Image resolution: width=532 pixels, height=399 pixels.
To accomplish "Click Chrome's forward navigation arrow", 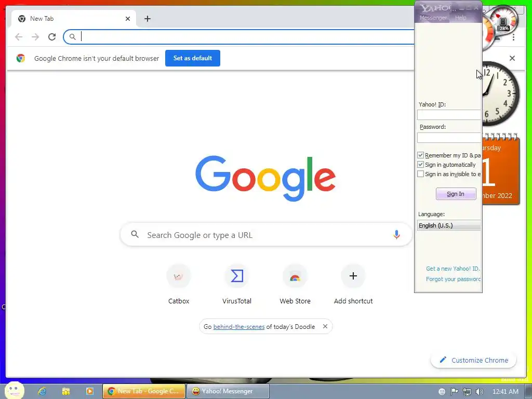I will (x=35, y=37).
